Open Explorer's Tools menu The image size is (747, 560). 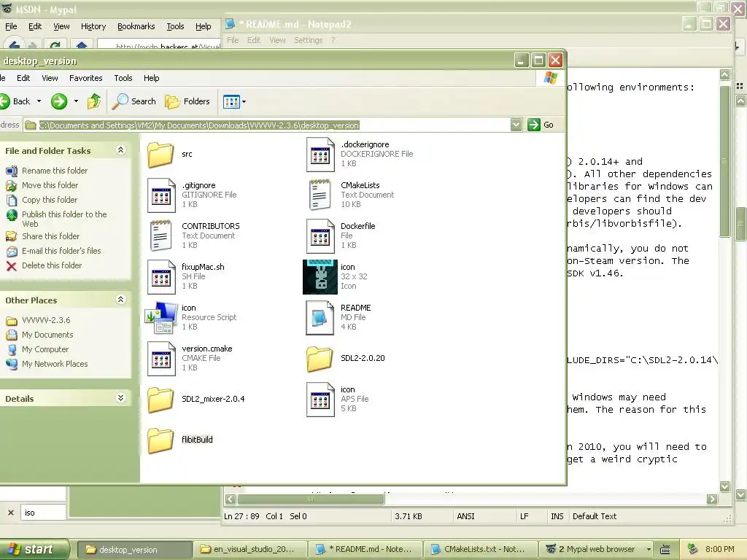[x=123, y=78]
